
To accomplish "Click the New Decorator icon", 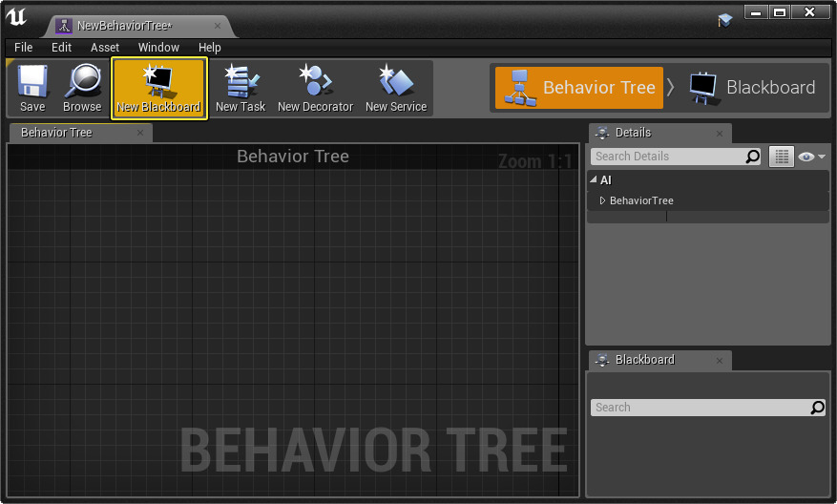I will tap(315, 88).
